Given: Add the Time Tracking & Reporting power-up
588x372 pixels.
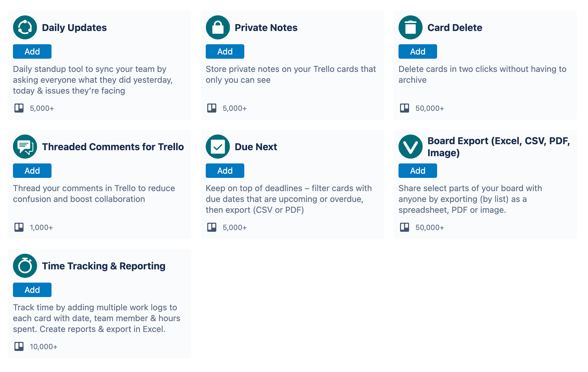Looking at the screenshot, I should pyautogui.click(x=32, y=290).
